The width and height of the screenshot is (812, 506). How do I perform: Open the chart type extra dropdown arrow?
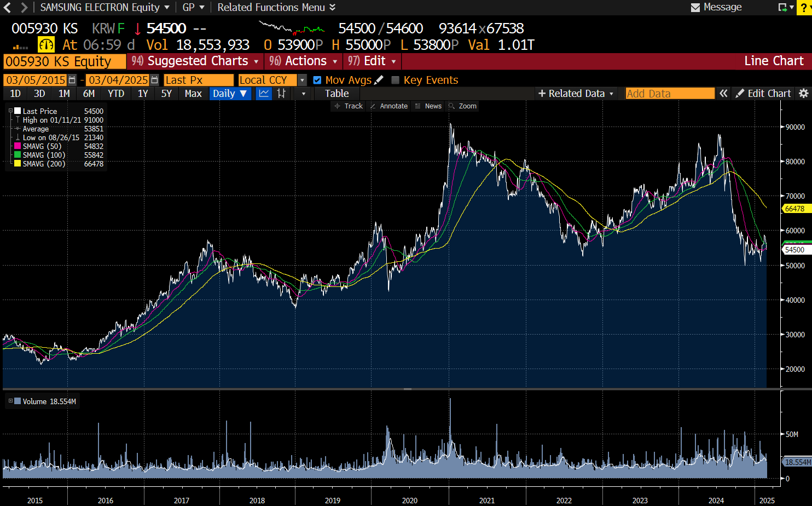[304, 94]
